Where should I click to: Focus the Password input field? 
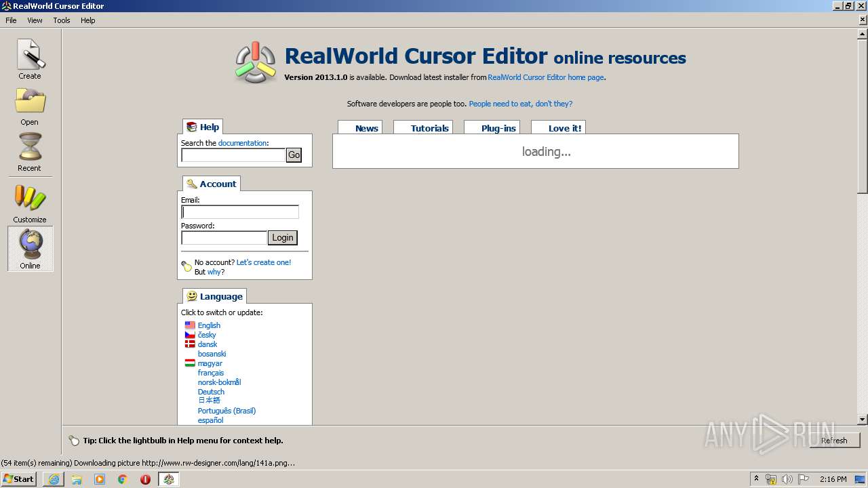[224, 238]
